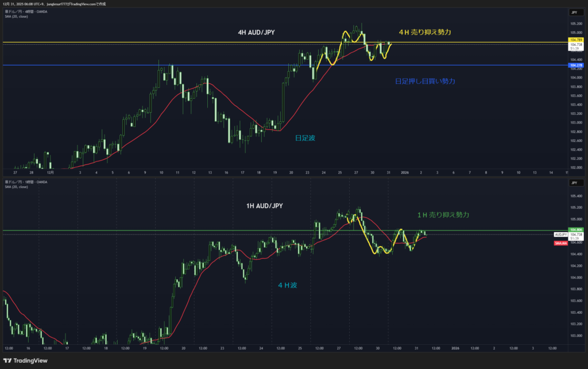Select the blue 104.278 price label
588x369 pixels.
[x=576, y=66]
